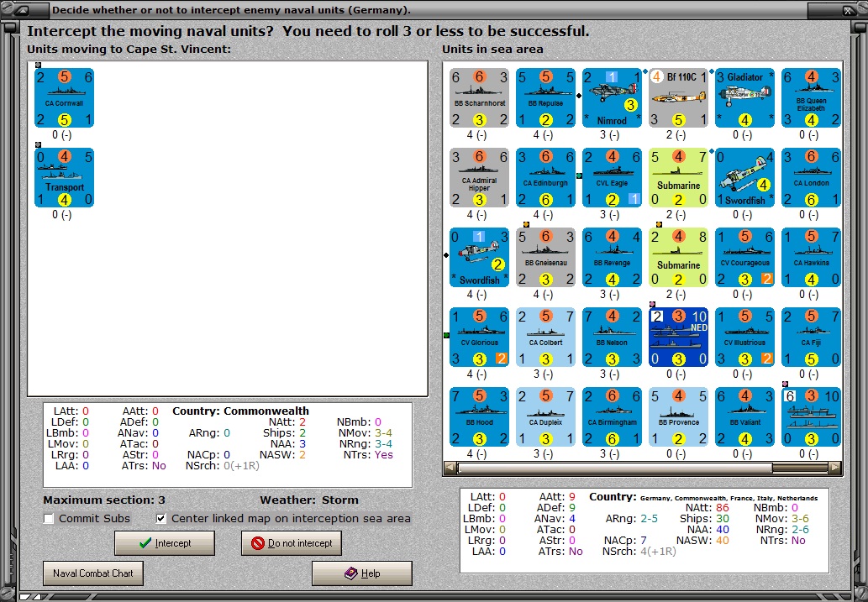Select the CA Cornwall moving unit
This screenshot has height=602, width=868.
pos(64,98)
